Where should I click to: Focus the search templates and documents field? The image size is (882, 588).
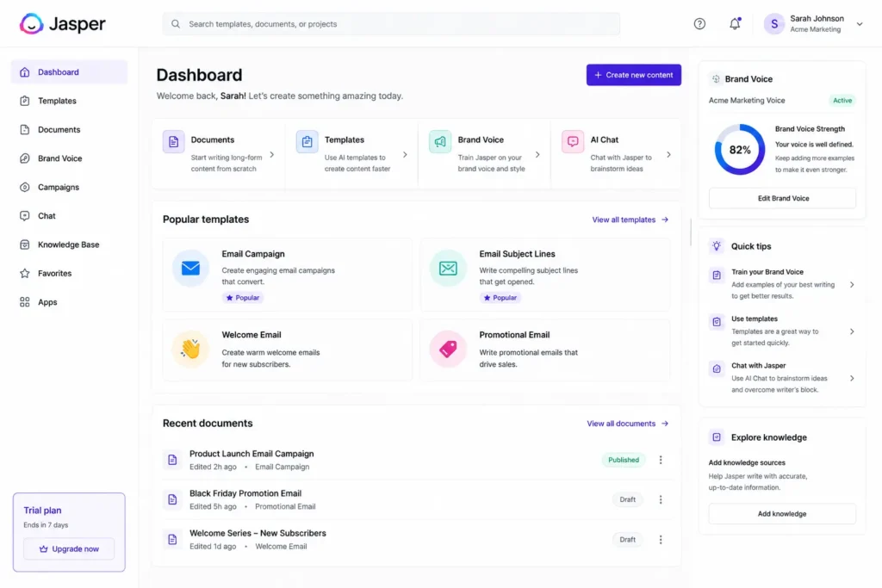click(391, 24)
